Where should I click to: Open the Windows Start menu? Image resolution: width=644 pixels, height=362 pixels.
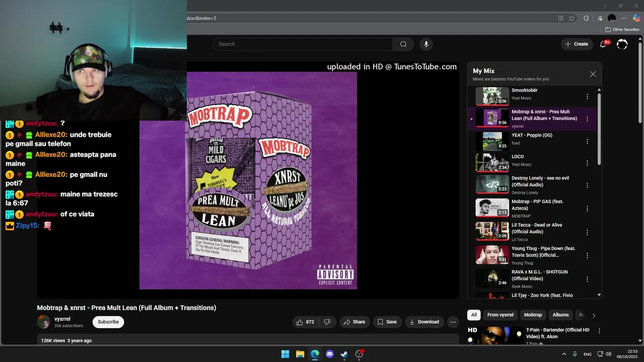tap(285, 354)
